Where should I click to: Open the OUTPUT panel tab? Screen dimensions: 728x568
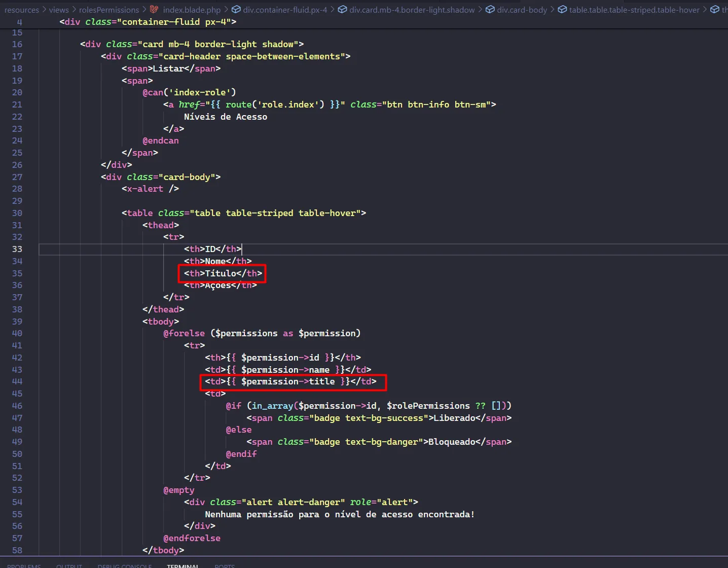point(69,565)
